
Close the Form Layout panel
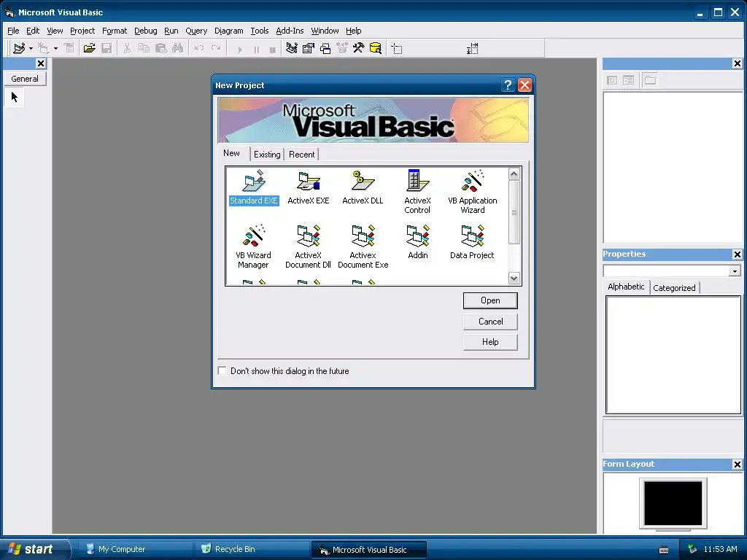(x=737, y=464)
